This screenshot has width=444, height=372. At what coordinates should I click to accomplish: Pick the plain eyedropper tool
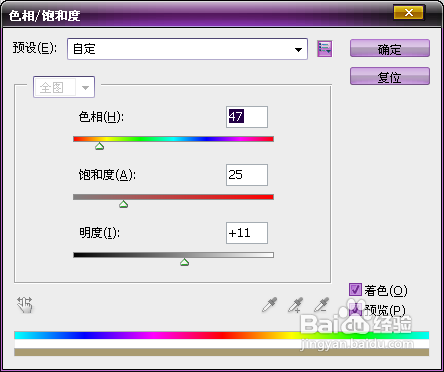point(270,304)
